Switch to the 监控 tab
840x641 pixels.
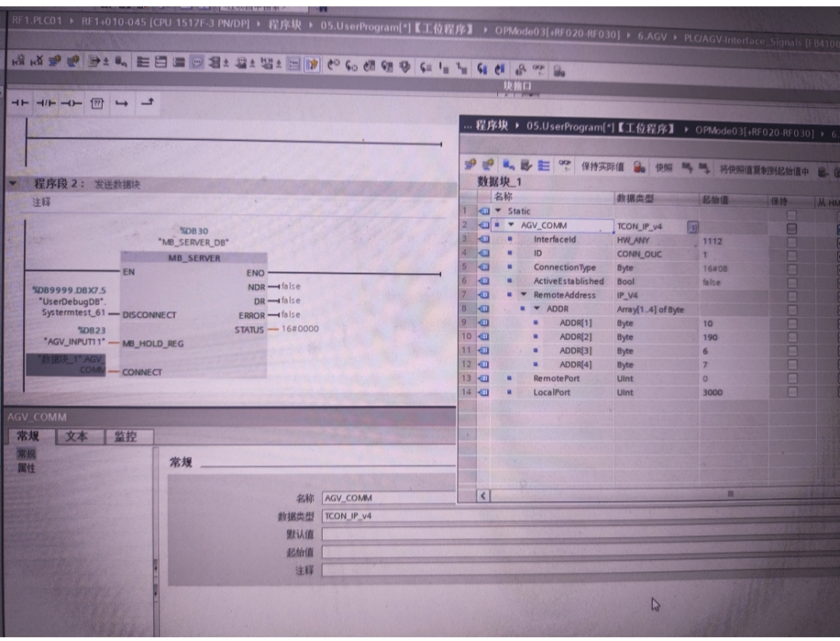[126, 437]
